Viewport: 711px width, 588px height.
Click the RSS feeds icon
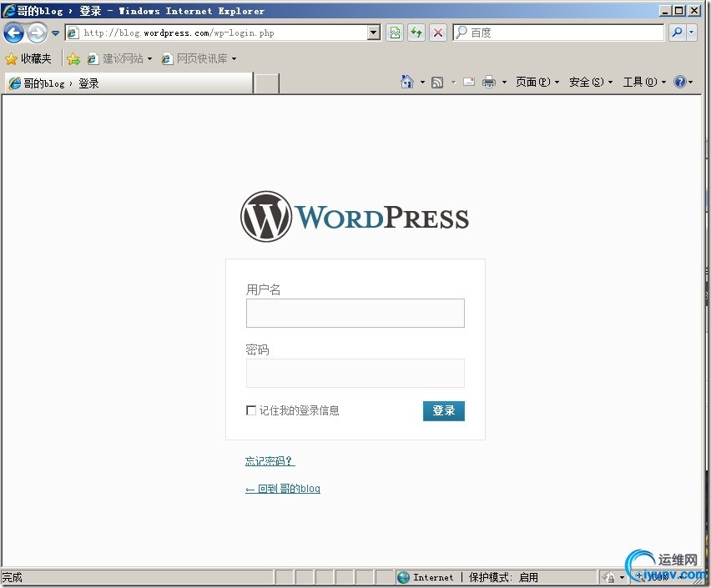(437, 82)
